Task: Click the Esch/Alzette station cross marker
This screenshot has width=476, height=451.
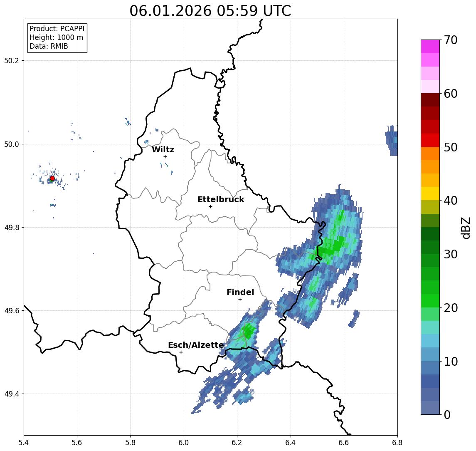Action: (181, 352)
